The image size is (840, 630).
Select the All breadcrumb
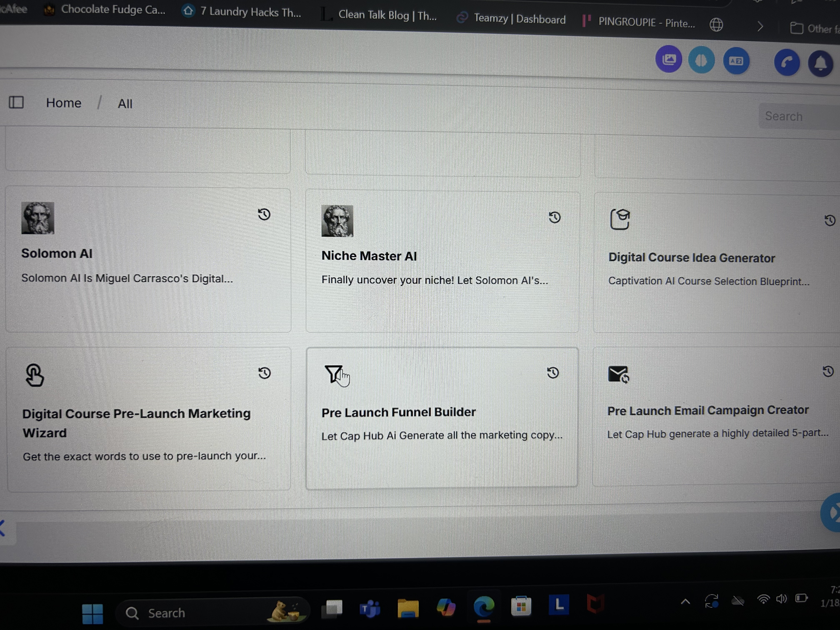[x=125, y=104]
